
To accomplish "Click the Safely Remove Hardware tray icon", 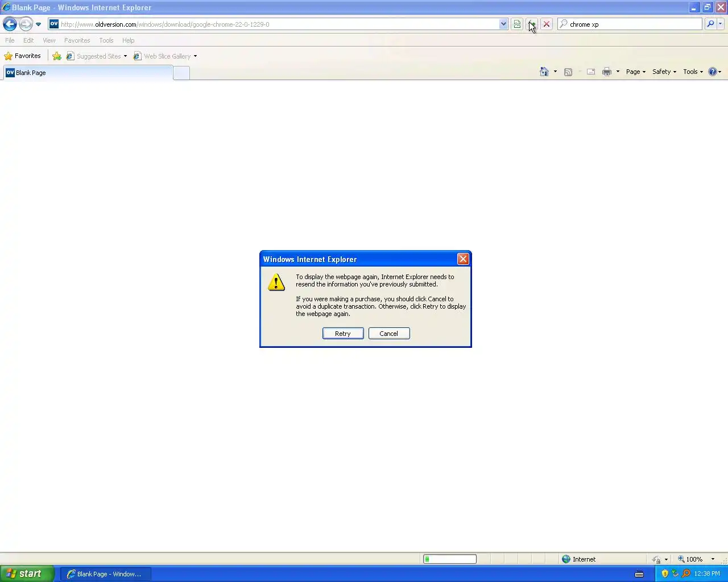I will (675, 573).
